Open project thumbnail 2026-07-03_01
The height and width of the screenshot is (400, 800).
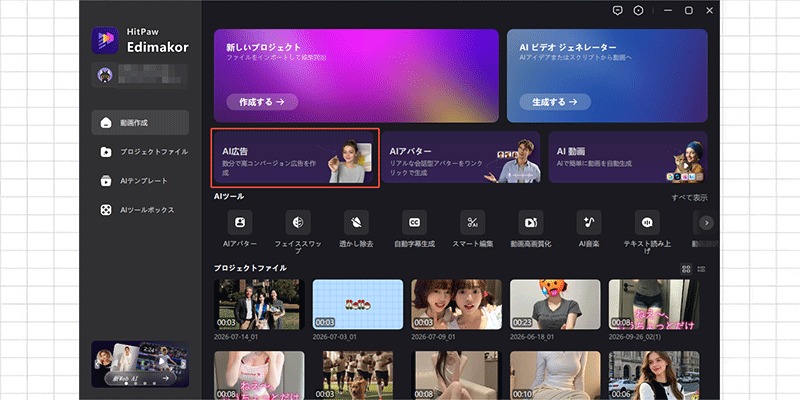pos(358,304)
